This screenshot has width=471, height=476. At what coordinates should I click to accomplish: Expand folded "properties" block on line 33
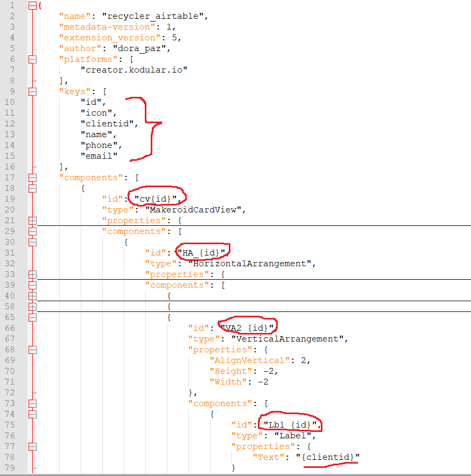pyautogui.click(x=32, y=274)
